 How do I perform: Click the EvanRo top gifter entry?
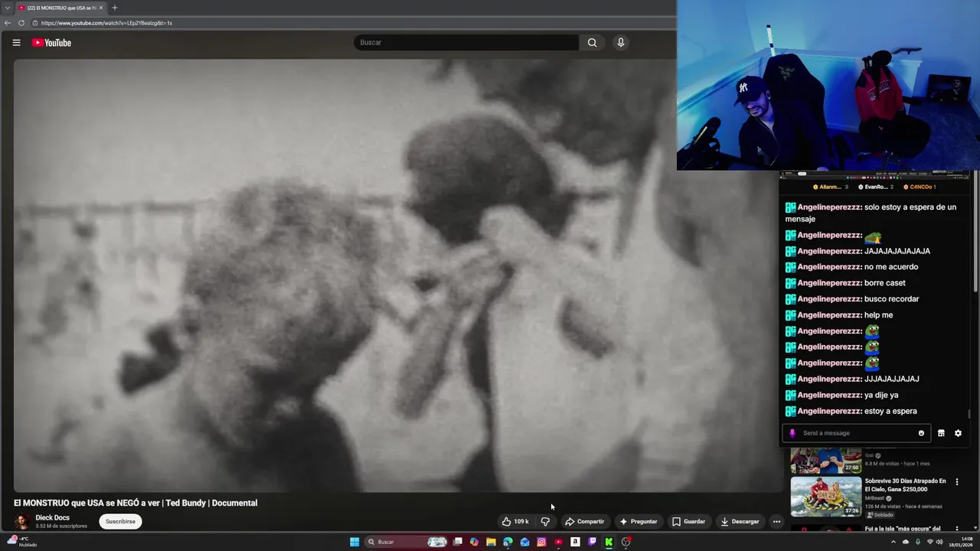876,187
